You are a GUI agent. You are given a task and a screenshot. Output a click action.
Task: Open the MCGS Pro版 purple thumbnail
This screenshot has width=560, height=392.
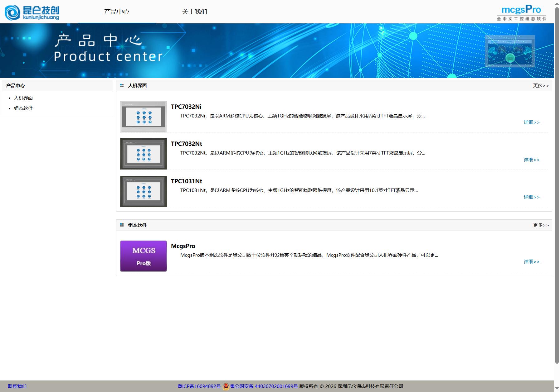[x=144, y=256]
